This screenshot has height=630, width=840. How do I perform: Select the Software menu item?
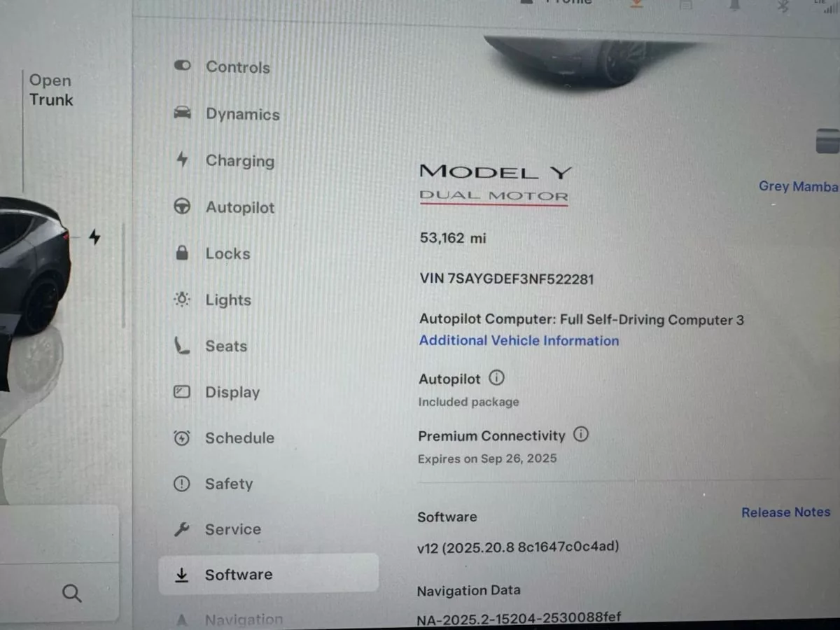click(x=269, y=574)
